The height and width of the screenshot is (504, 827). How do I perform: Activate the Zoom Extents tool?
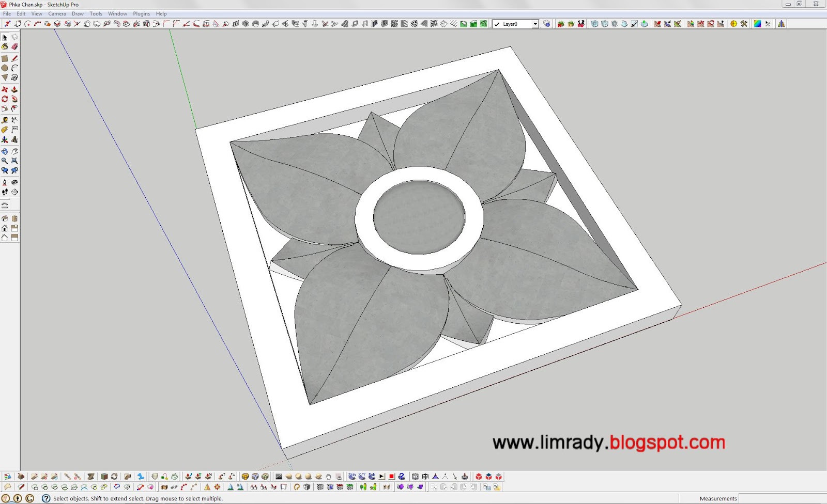pos(14,161)
